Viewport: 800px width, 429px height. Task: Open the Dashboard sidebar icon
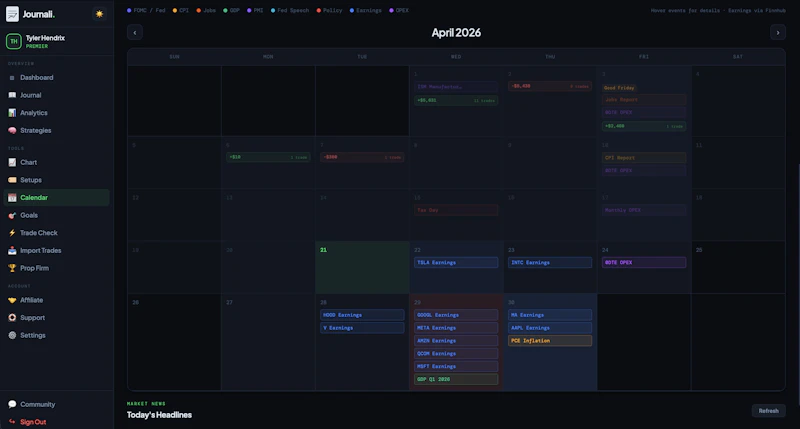12,78
